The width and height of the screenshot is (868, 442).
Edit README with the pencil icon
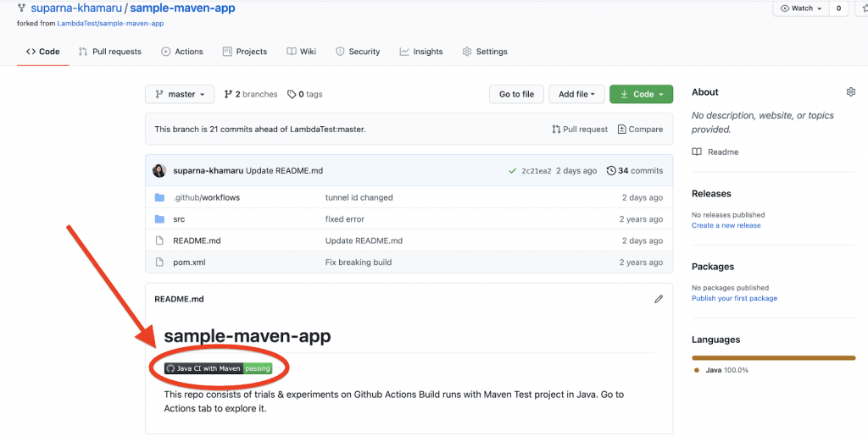tap(658, 299)
